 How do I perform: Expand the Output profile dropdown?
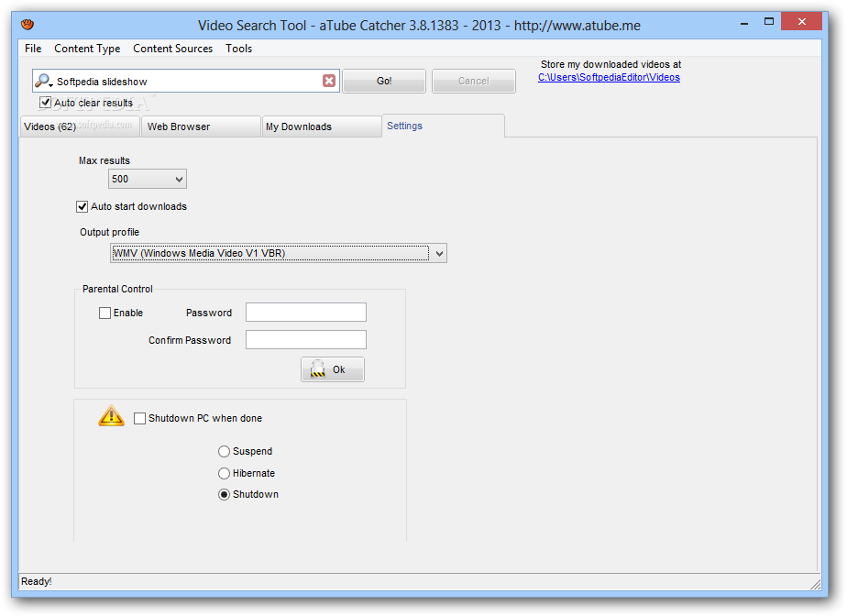point(278,253)
